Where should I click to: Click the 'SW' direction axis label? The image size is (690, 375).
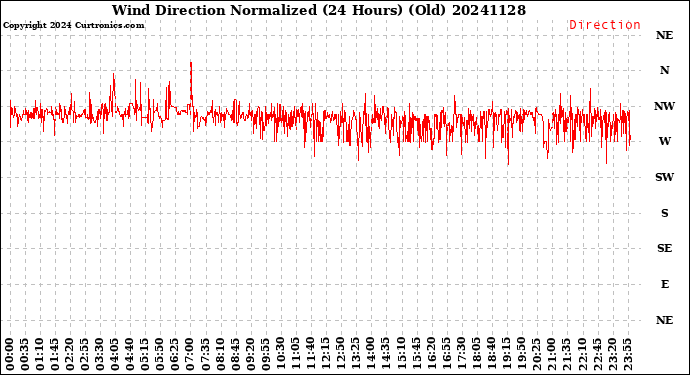664,177
